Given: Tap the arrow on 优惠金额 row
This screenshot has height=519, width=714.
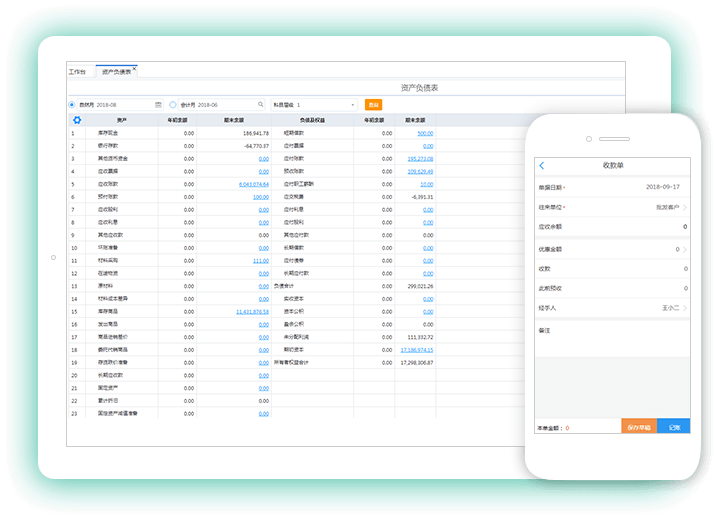Looking at the screenshot, I should click(x=685, y=249).
